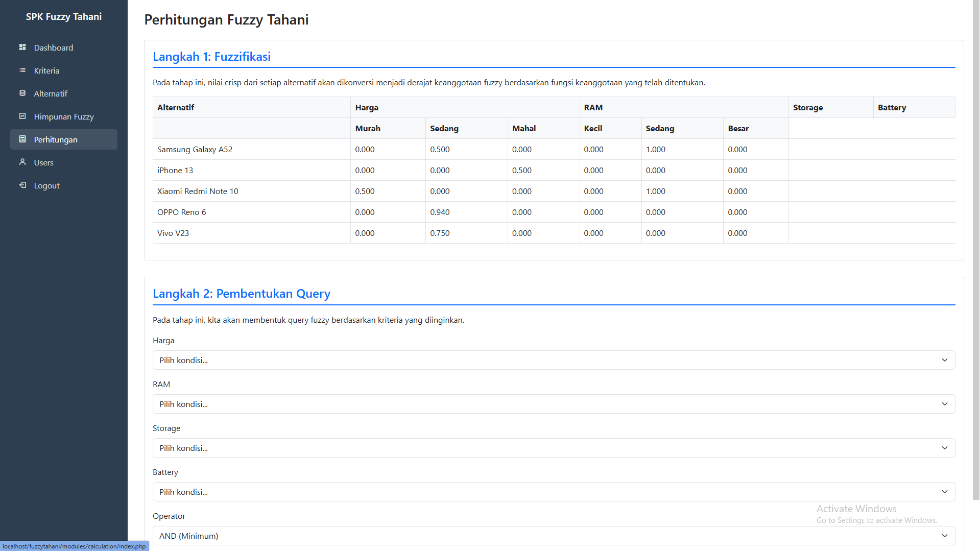Open the Dashboard menu item
Image resolution: width=980 pixels, height=551 pixels.
tap(64, 47)
